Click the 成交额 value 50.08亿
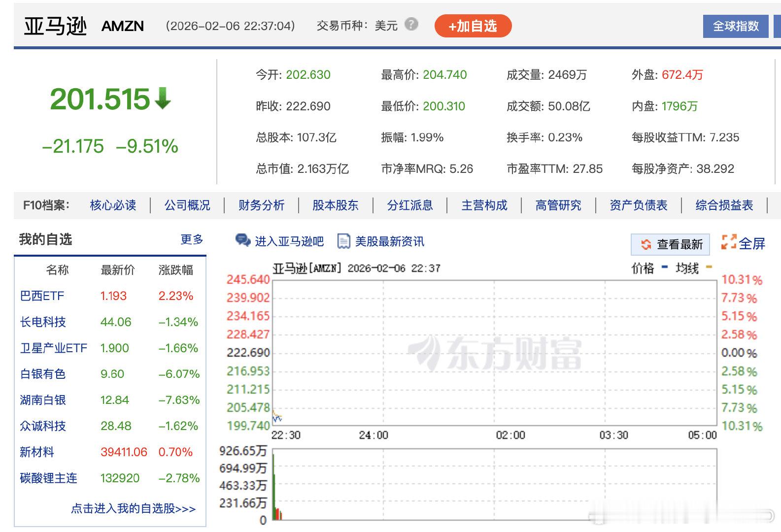 [x=569, y=106]
